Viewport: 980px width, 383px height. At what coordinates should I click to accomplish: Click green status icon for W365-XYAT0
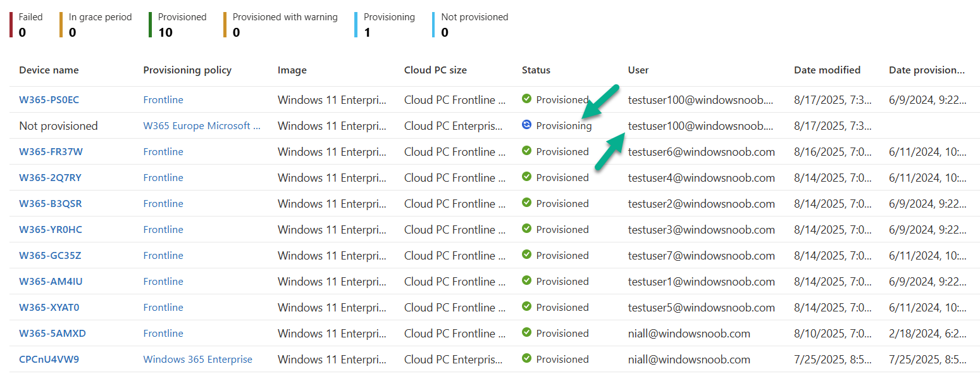coord(526,307)
